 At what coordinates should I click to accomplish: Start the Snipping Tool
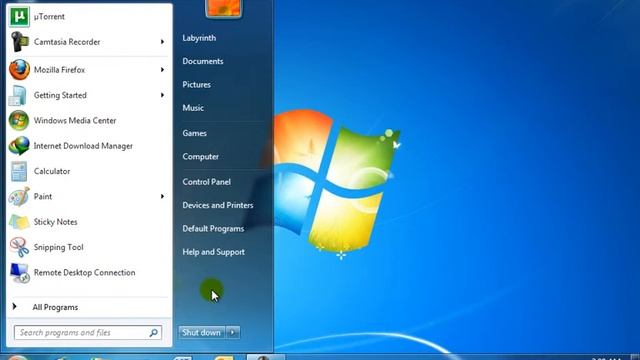point(89,247)
